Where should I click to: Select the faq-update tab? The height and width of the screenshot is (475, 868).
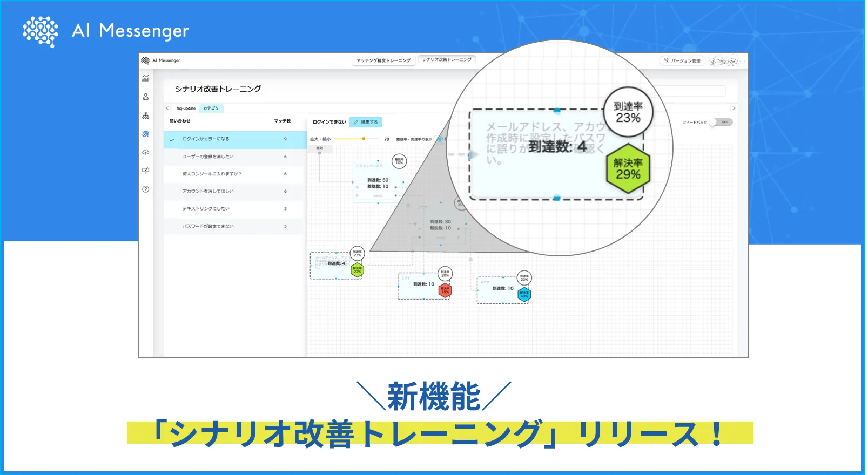(x=186, y=108)
